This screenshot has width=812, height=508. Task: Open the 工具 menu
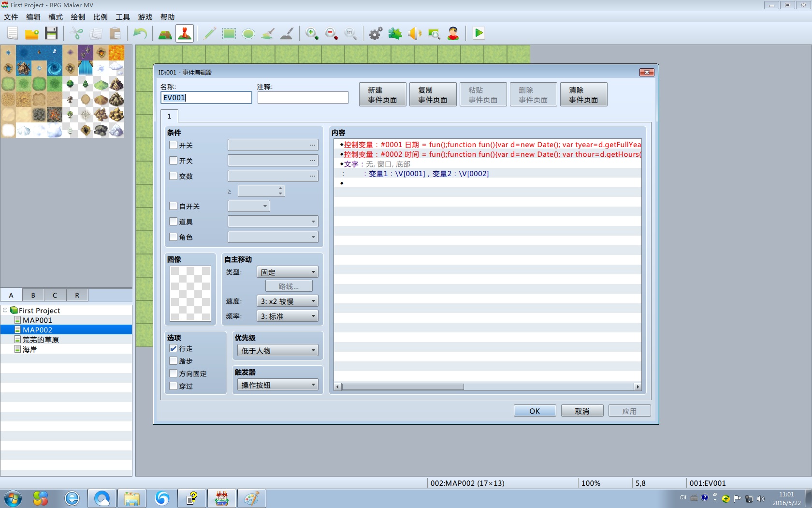click(122, 17)
